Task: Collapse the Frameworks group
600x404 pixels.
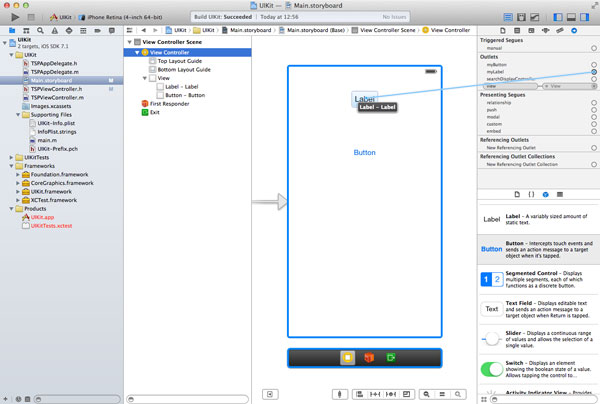Action: click(11, 166)
